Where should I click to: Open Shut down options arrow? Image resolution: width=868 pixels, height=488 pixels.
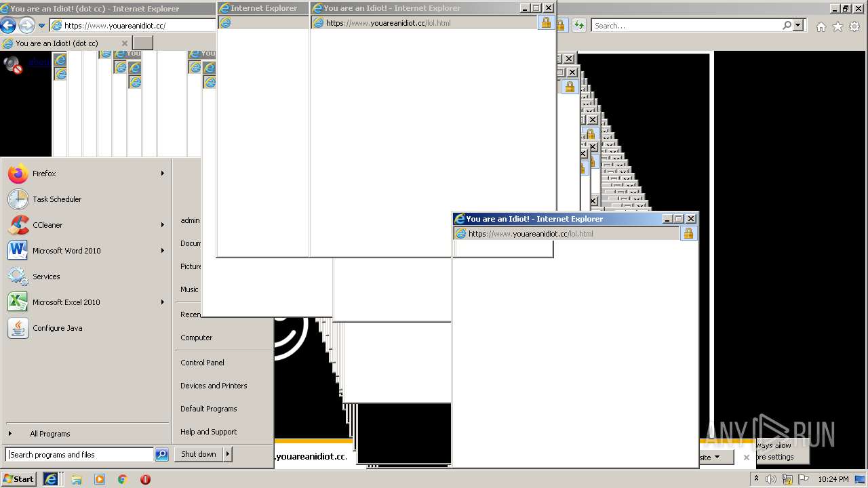tap(227, 454)
